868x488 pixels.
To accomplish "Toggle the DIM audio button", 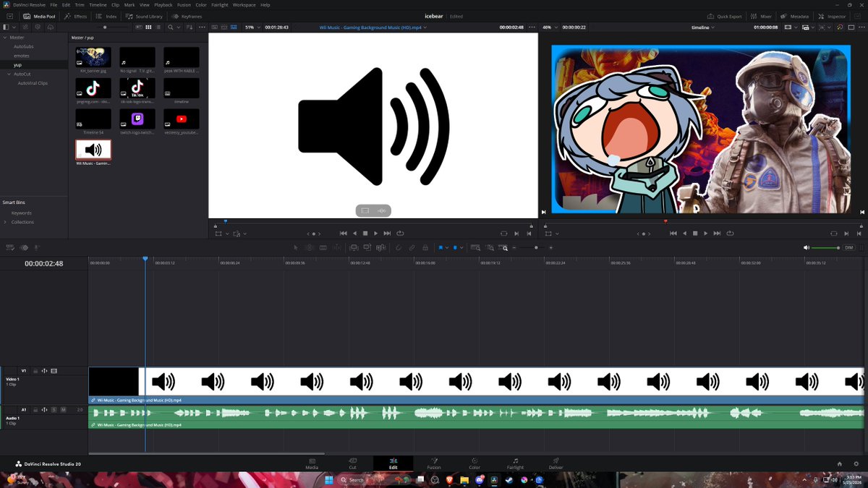I will click(849, 247).
